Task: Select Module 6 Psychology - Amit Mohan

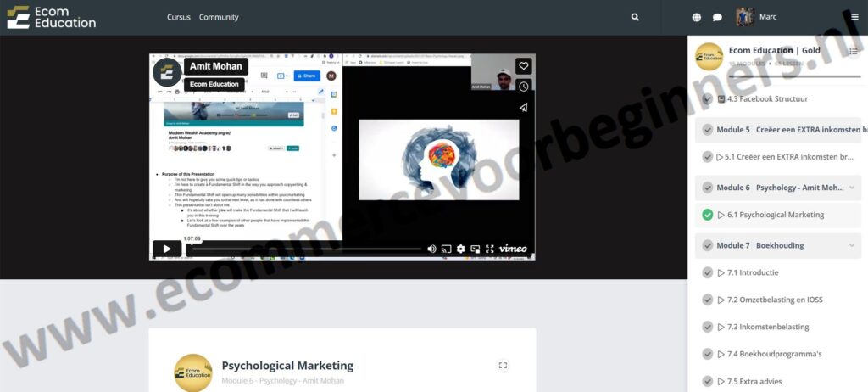Action: coord(780,188)
